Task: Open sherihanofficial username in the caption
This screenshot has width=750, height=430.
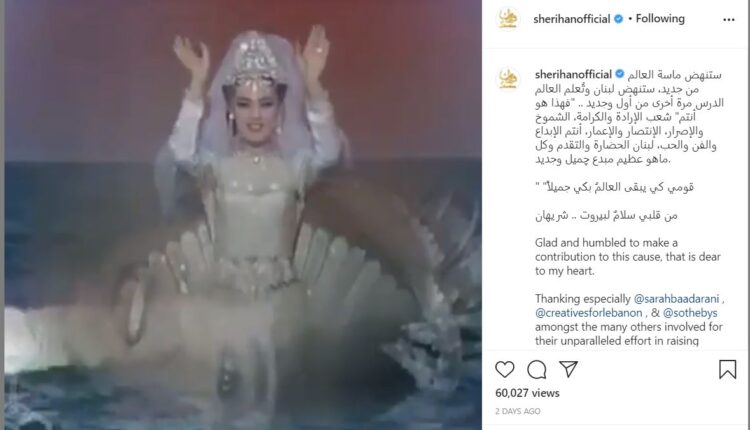Action: pyautogui.click(x=574, y=75)
